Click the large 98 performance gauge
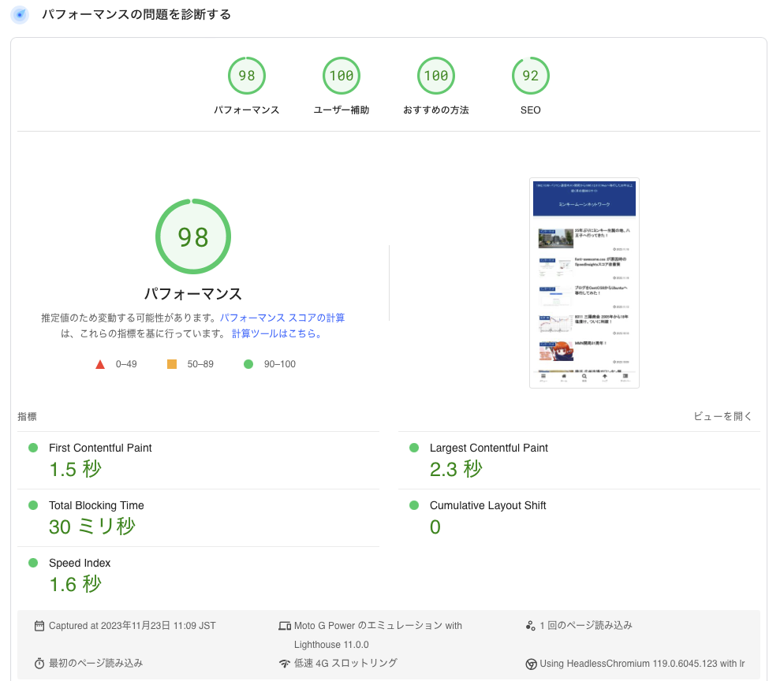 pos(193,236)
